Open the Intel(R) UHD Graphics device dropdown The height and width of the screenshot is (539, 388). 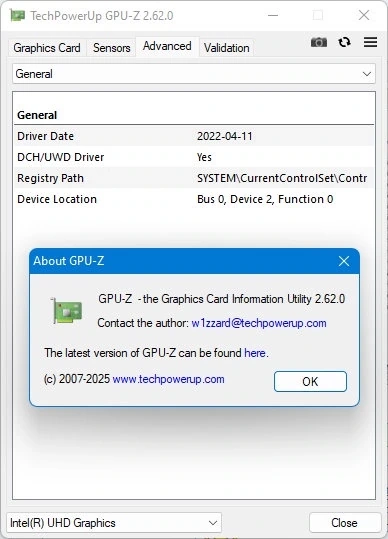[x=114, y=523]
